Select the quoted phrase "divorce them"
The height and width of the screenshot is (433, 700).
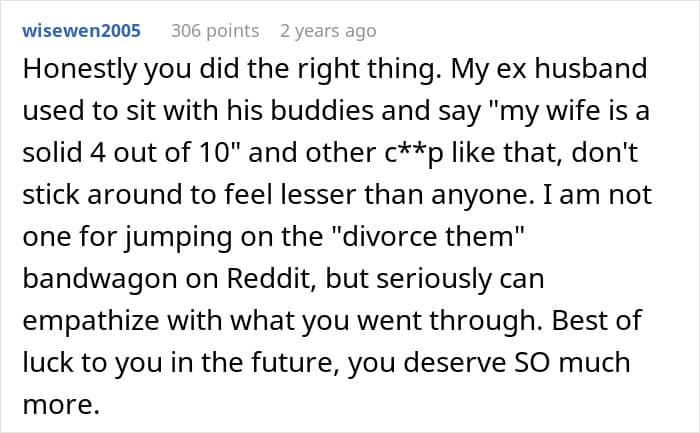(x=429, y=236)
